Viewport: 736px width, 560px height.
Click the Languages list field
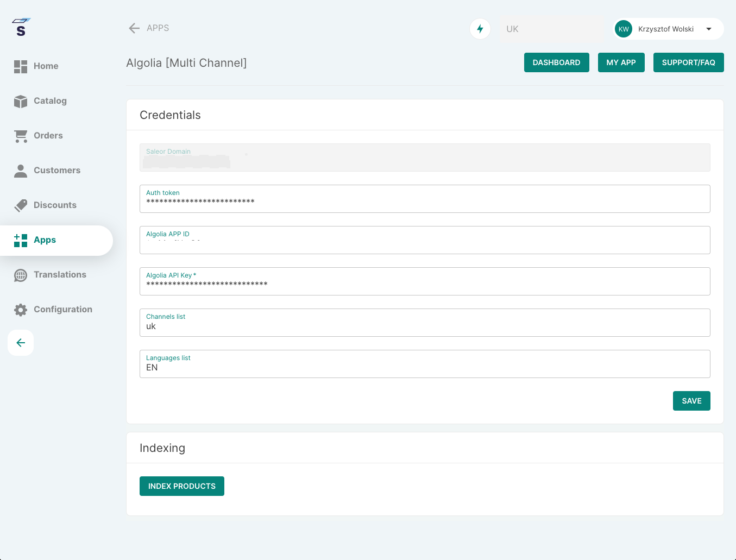pos(425,364)
